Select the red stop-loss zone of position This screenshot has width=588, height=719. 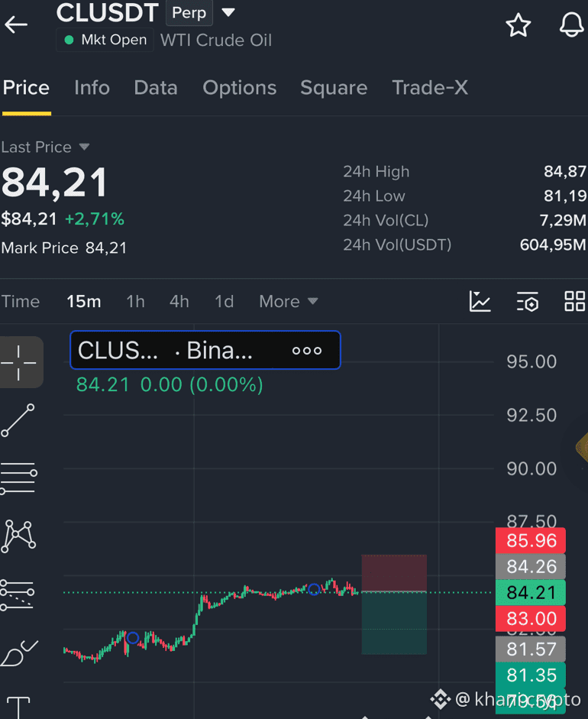point(394,573)
